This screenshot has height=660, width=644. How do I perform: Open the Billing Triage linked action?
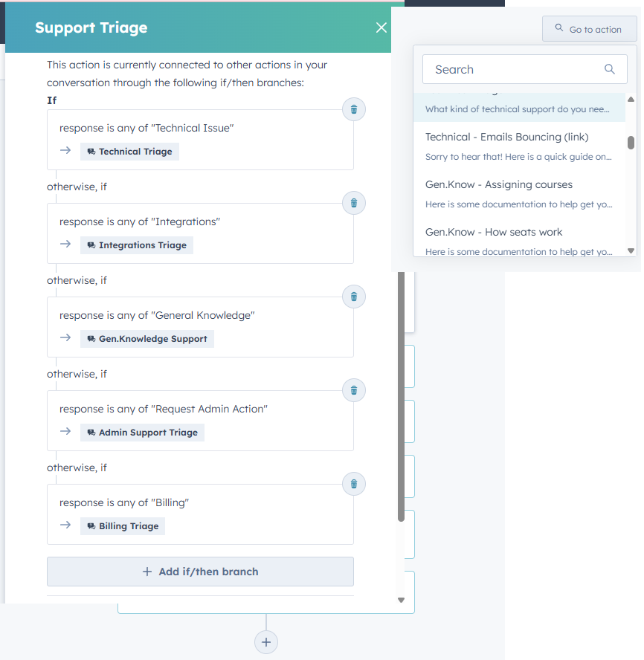pyautogui.click(x=123, y=526)
